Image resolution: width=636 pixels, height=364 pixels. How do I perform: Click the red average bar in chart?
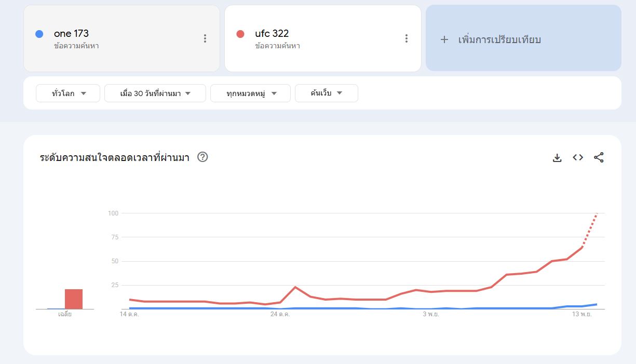coord(74,299)
